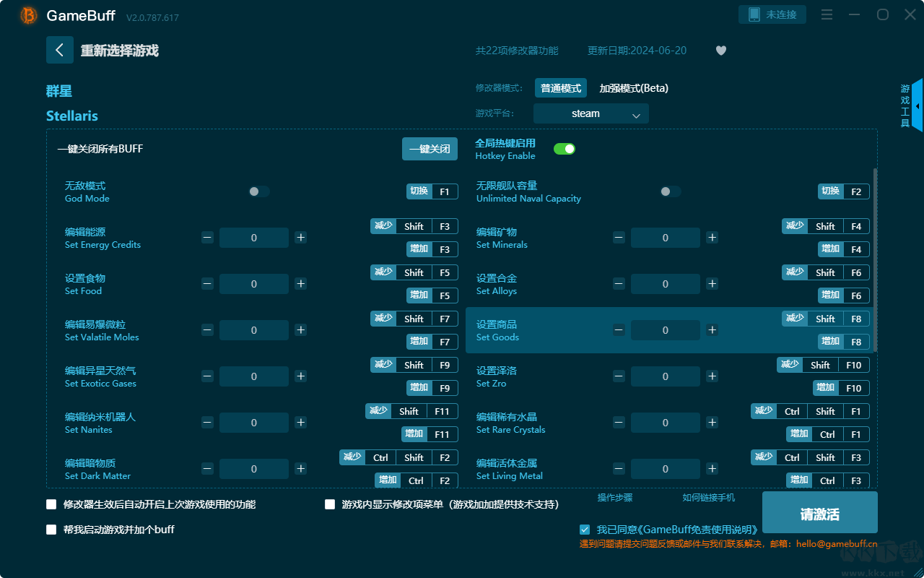
Task: Click the GameBuff logo icon
Action: click(29, 15)
